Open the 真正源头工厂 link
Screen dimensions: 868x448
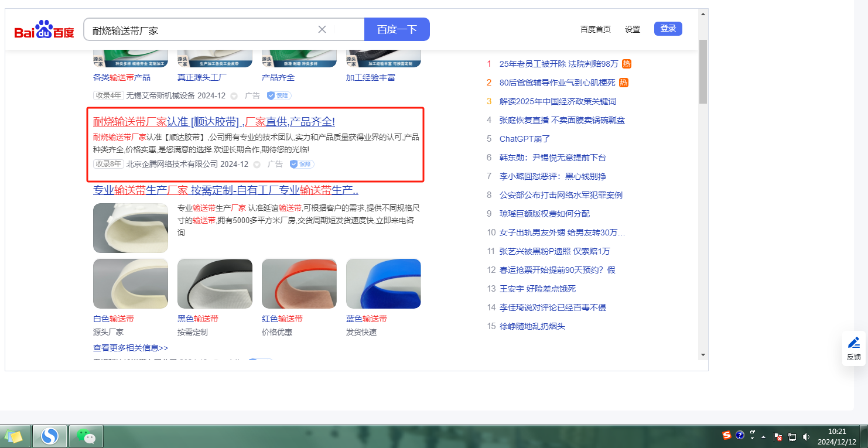(202, 77)
